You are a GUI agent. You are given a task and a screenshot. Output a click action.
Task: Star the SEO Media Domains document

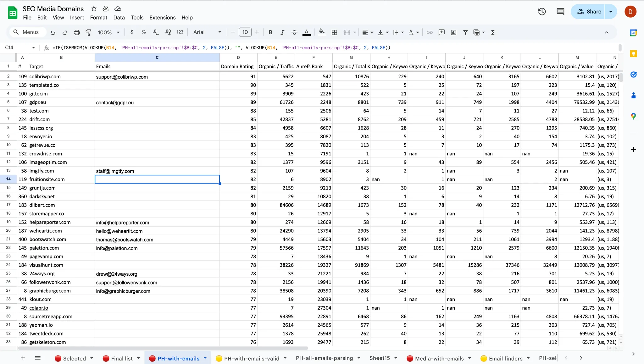[94, 8]
